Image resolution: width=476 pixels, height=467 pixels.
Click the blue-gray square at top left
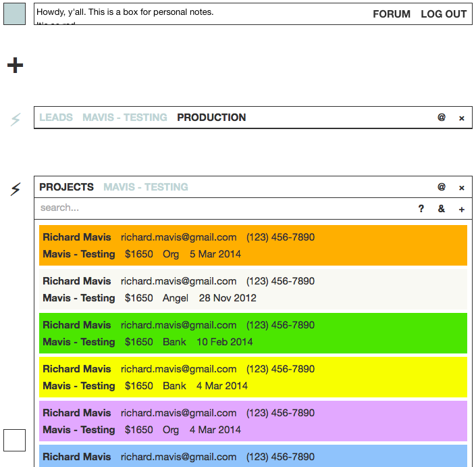point(15,14)
